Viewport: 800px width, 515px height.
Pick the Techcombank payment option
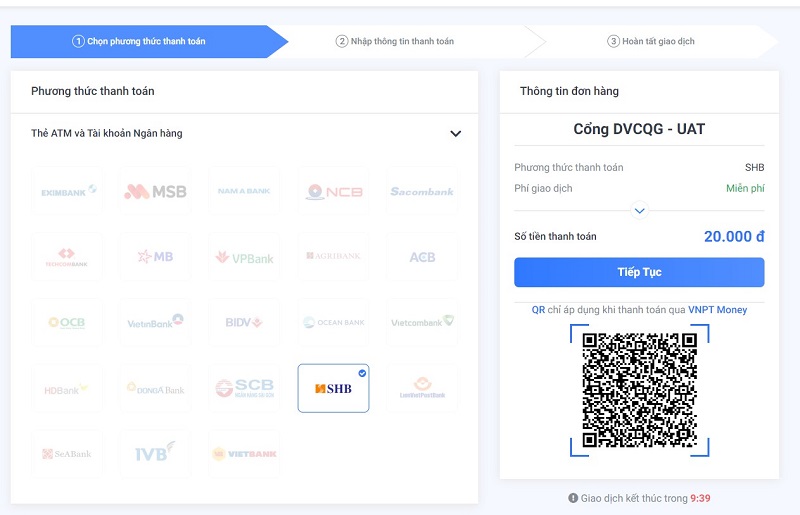coord(68,257)
